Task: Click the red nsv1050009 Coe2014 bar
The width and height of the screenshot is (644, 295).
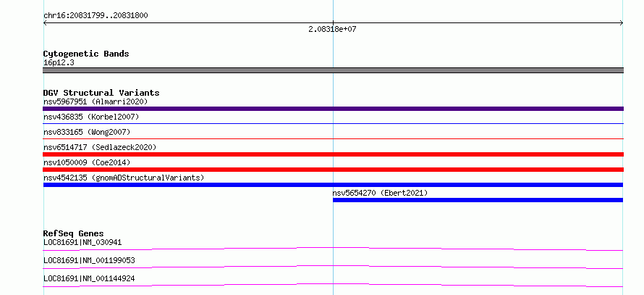Action: point(333,170)
